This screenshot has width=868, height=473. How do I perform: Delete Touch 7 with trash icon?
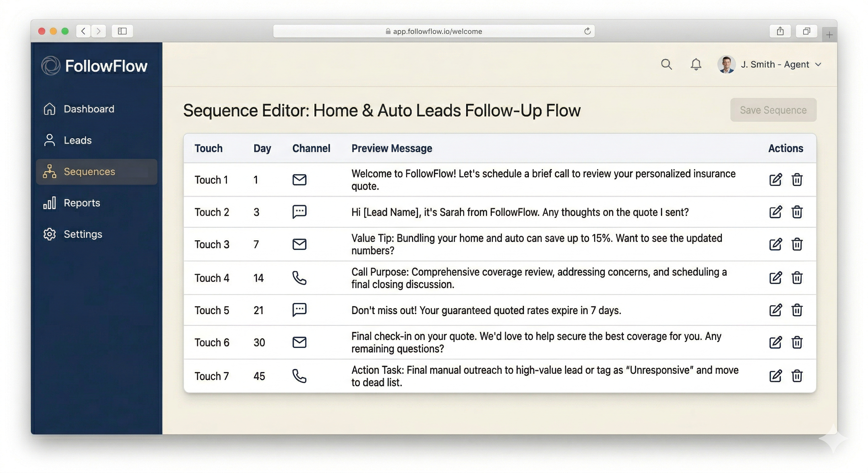(797, 376)
